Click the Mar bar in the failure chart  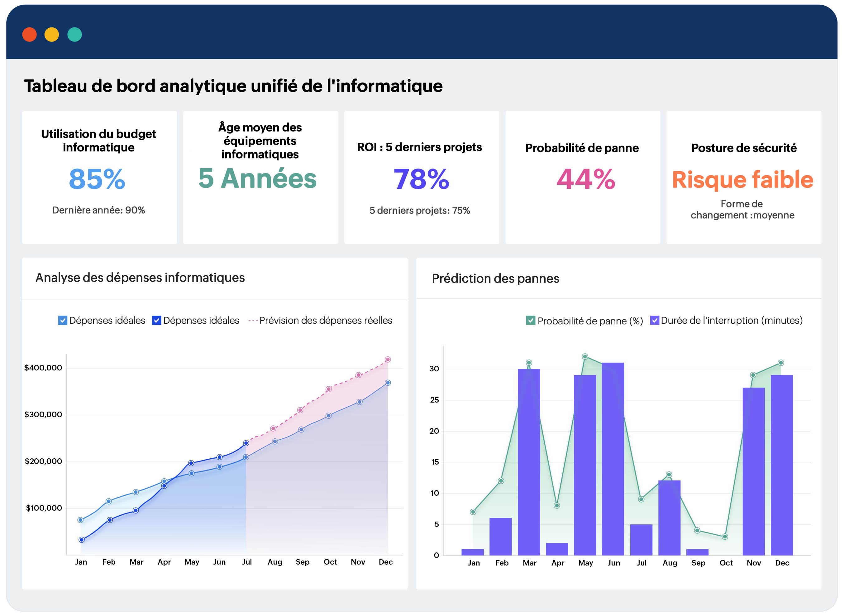click(529, 462)
